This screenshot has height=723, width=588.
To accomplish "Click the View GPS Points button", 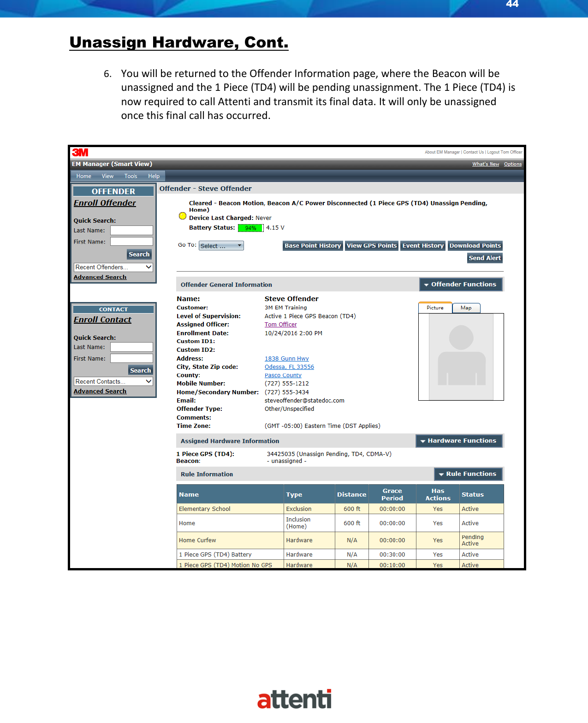I will point(372,246).
